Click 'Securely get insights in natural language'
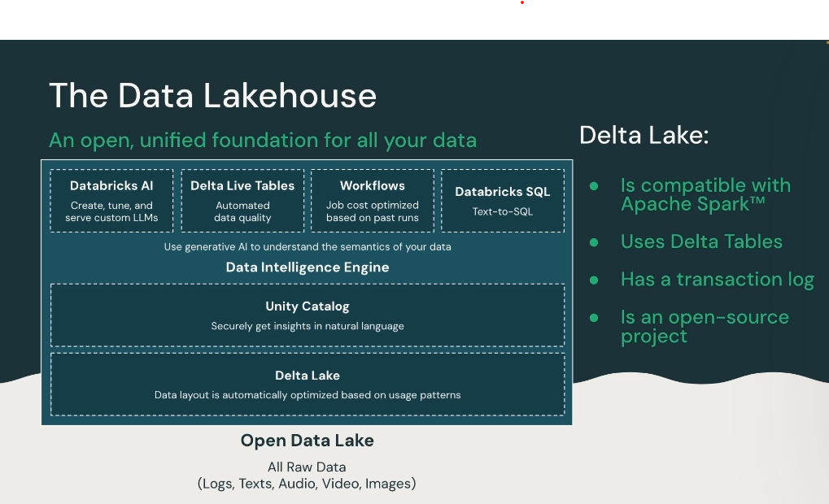Image resolution: width=829 pixels, height=504 pixels. [x=308, y=327]
